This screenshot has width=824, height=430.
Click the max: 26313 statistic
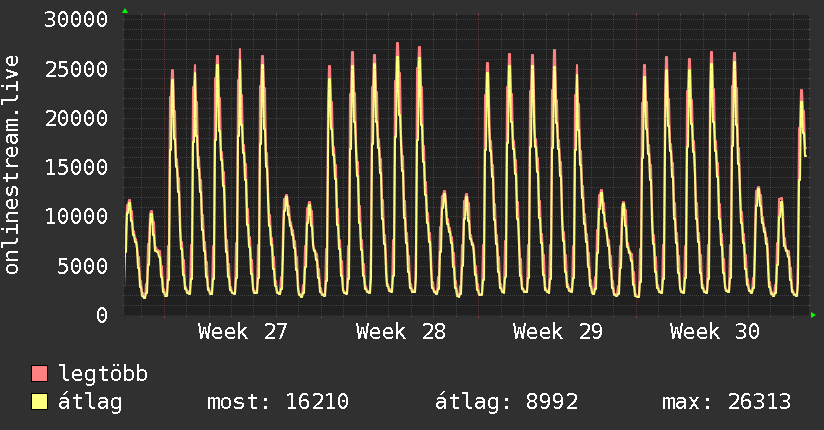tap(727, 402)
